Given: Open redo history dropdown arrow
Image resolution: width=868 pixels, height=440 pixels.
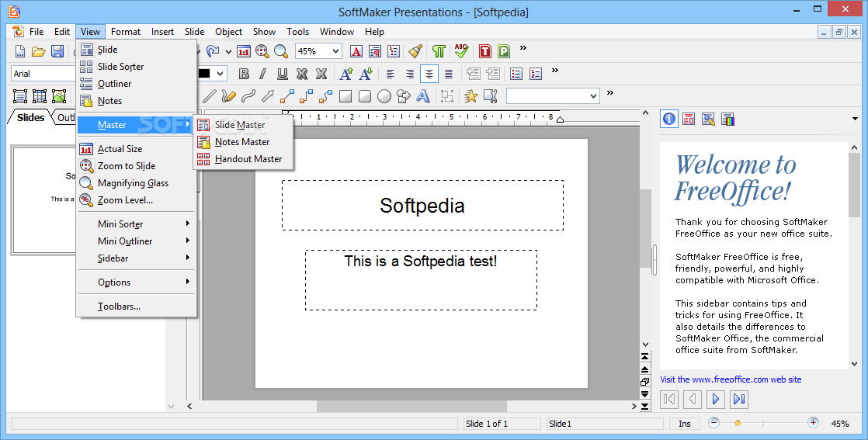Looking at the screenshot, I should [x=228, y=51].
